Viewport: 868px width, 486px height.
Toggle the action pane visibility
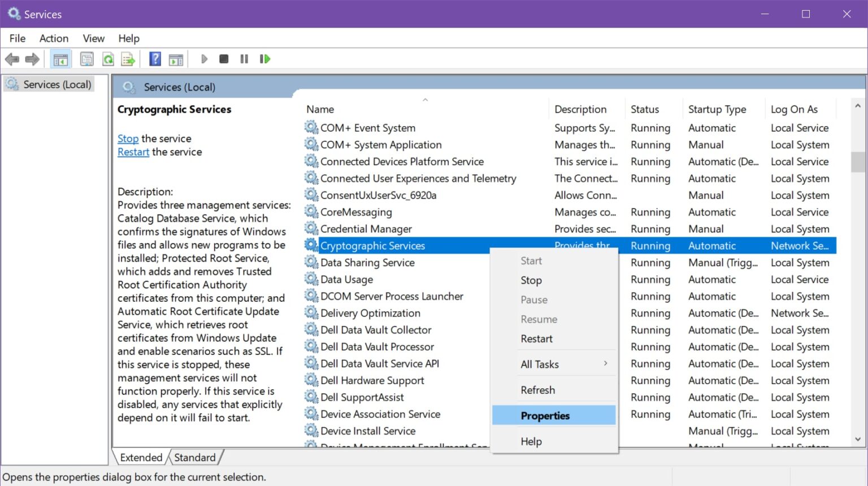pyautogui.click(x=176, y=59)
